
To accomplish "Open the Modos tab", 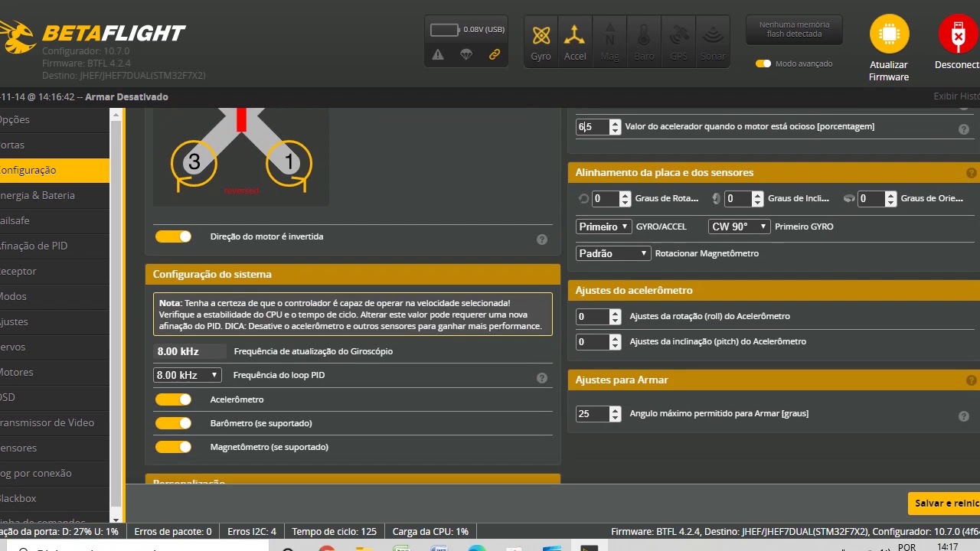I will tap(54, 296).
